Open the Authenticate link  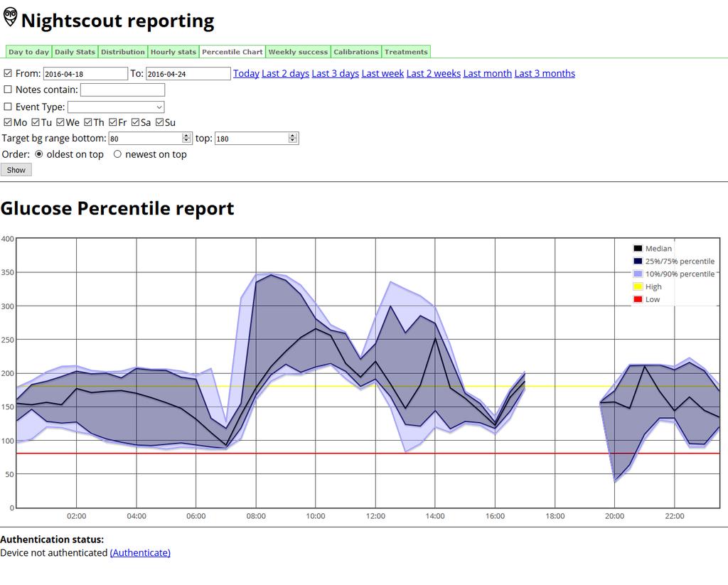tap(140, 552)
